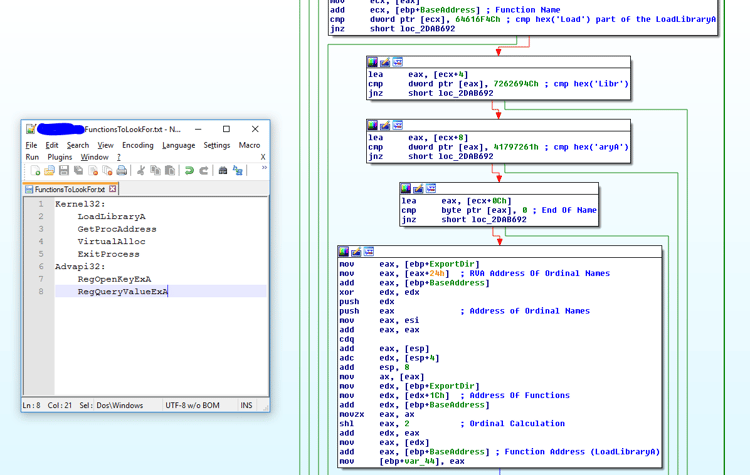Image resolution: width=750 pixels, height=475 pixels.
Task: Click pencil icon on the ExportDir block
Action: click(x=356, y=252)
